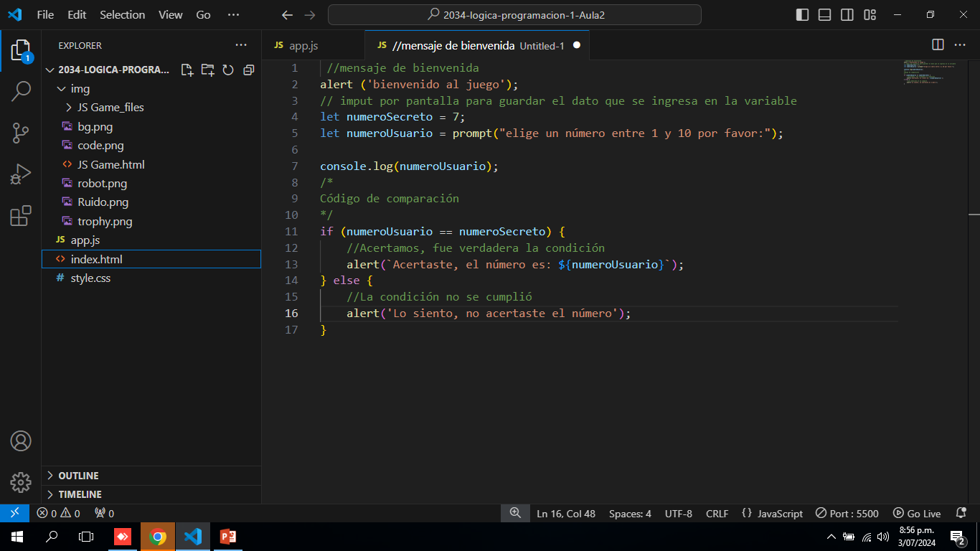Open the Edit menu
Viewport: 980px width, 551px height.
(x=77, y=15)
